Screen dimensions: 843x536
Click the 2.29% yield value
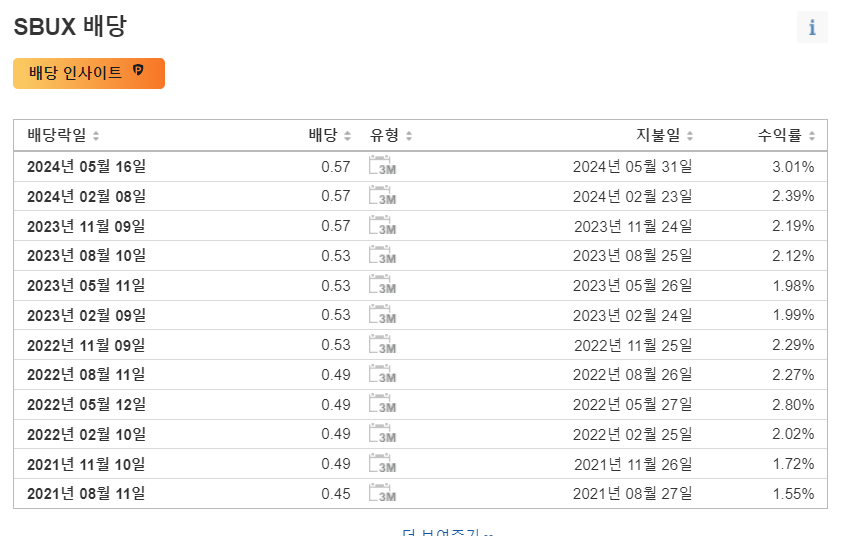pyautogui.click(x=794, y=345)
